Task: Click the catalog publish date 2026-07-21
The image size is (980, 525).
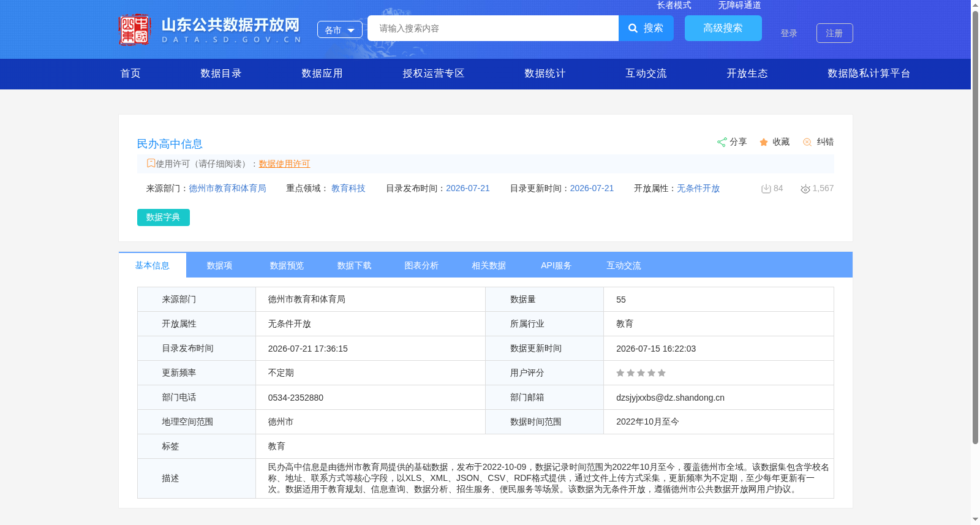Action: [468, 189]
